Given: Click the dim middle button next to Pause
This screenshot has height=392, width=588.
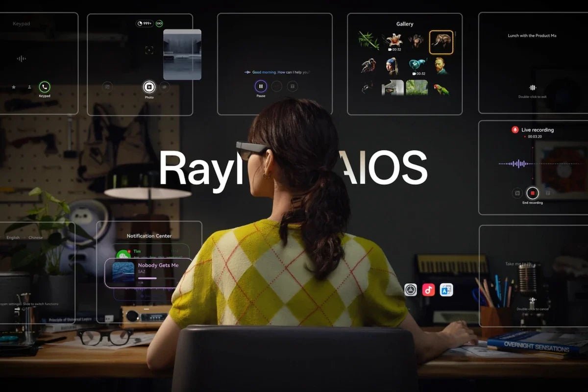Looking at the screenshot, I should click(x=277, y=86).
